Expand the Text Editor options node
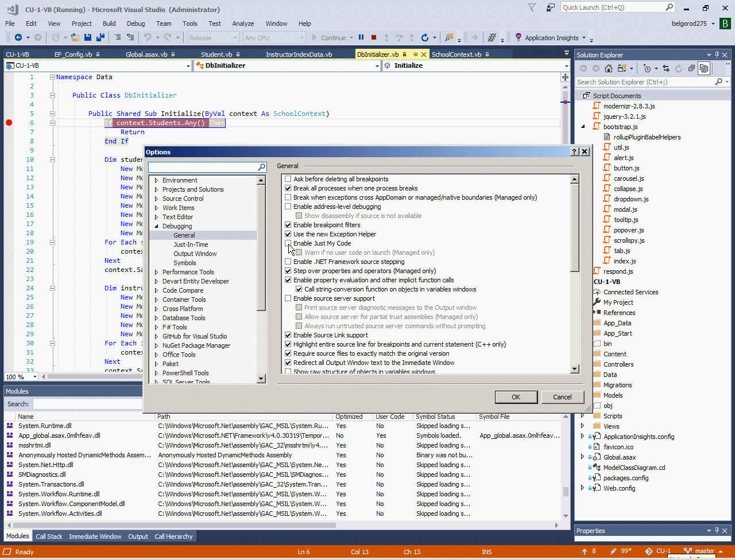The height and width of the screenshot is (560, 735). pyautogui.click(x=156, y=217)
